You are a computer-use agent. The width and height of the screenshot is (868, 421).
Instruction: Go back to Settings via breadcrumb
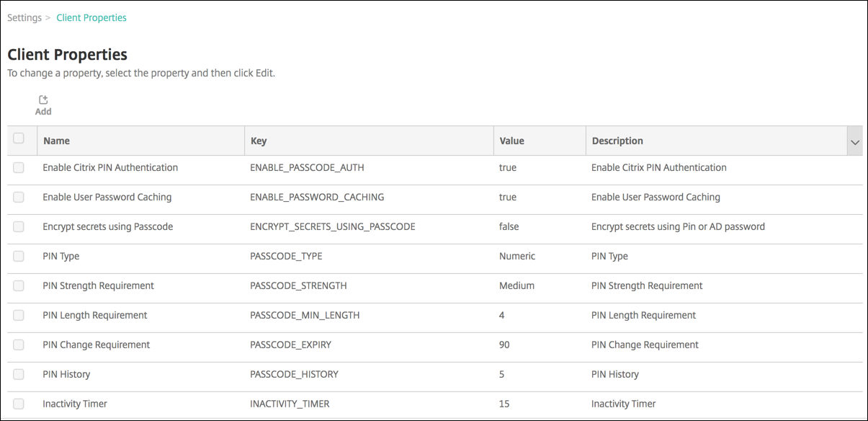[24, 18]
